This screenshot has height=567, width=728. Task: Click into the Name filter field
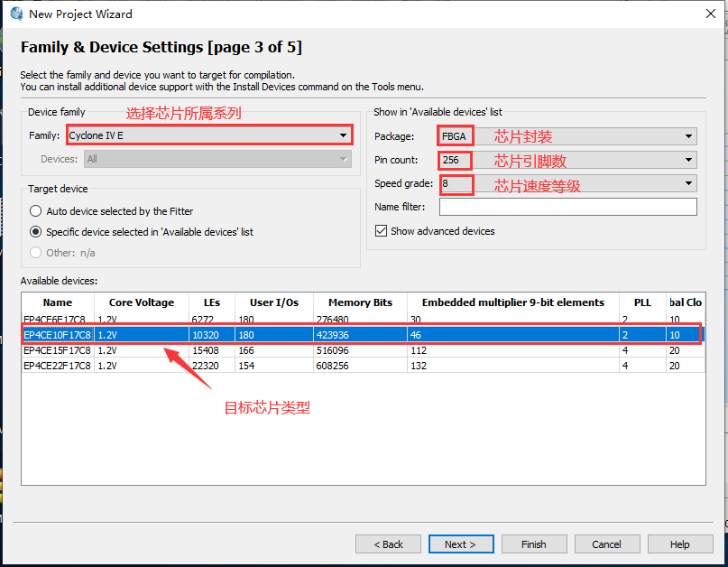(567, 207)
